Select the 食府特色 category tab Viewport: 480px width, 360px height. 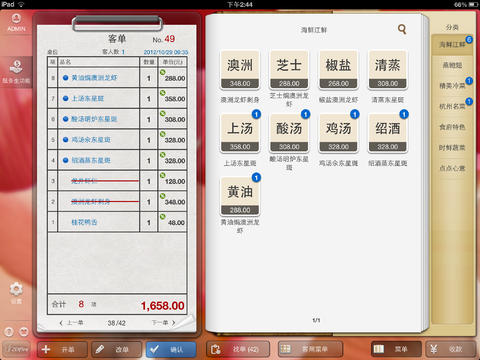coord(452,127)
